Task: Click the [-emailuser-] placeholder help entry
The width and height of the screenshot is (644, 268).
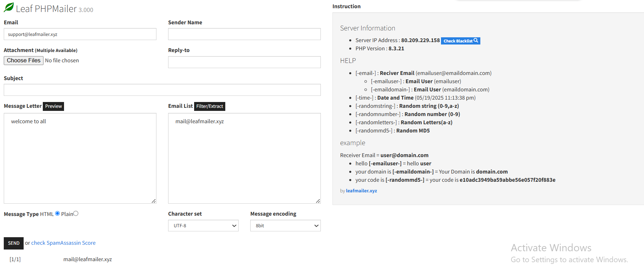Action: [416, 81]
